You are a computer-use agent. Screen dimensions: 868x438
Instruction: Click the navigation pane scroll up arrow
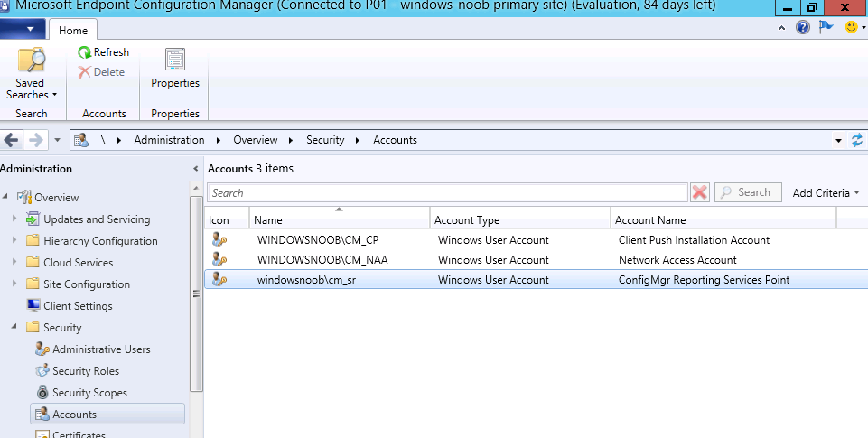point(196,189)
